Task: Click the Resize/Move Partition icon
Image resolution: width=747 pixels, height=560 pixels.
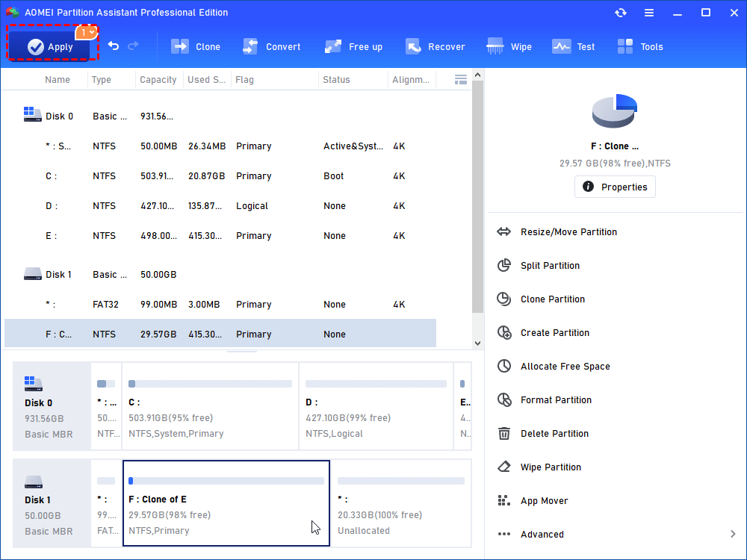Action: pos(504,232)
